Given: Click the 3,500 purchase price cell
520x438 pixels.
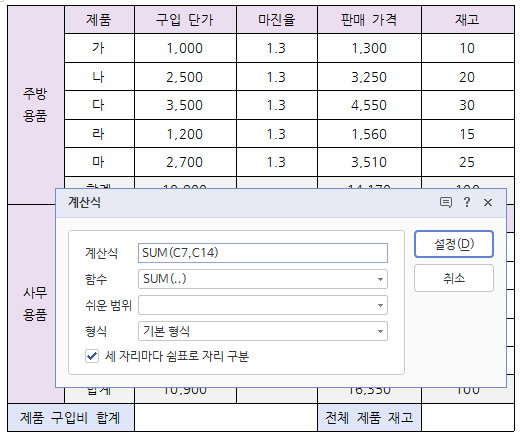Looking at the screenshot, I should click(x=185, y=105).
